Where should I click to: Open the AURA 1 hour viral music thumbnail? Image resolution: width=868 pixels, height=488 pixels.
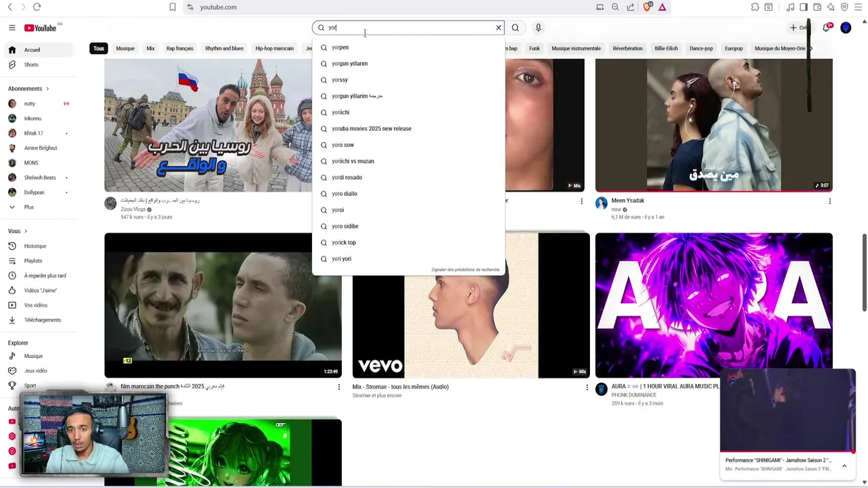click(713, 305)
